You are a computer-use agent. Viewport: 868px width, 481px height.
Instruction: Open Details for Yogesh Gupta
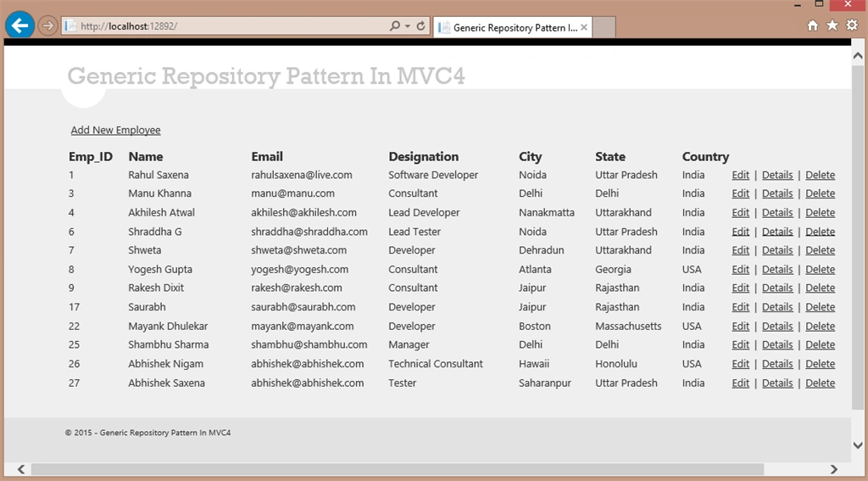(777, 270)
